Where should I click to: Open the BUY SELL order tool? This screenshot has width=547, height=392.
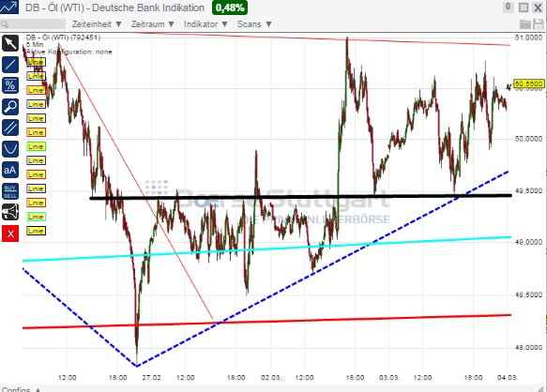pos(10,191)
